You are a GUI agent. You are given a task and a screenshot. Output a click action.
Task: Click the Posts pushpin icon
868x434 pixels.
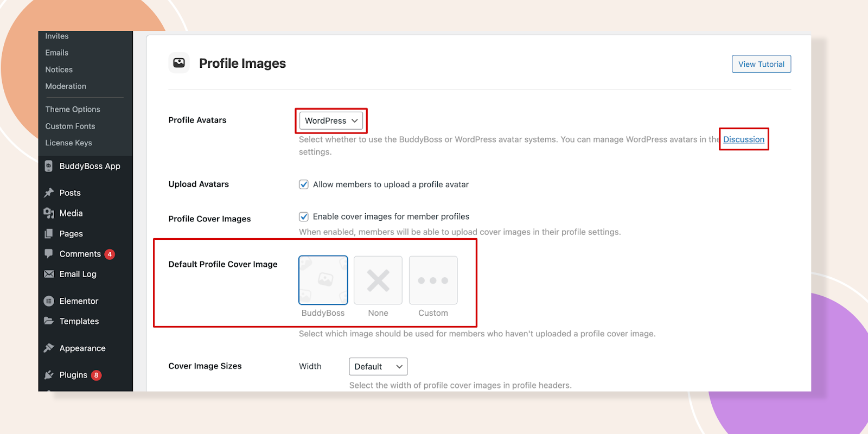[49, 193]
